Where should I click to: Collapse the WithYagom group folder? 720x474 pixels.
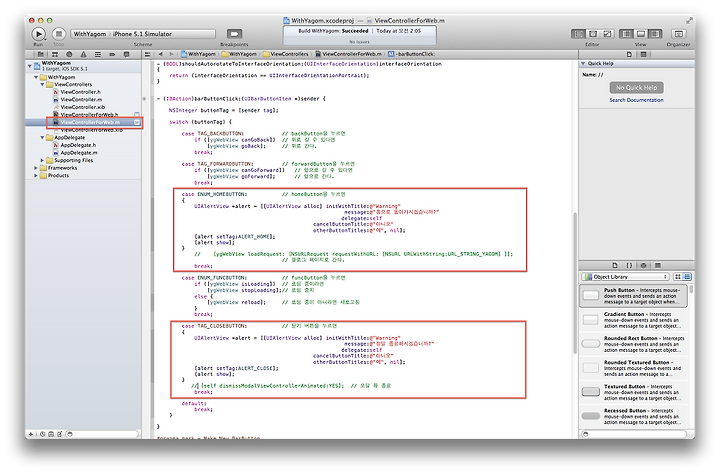(36, 77)
